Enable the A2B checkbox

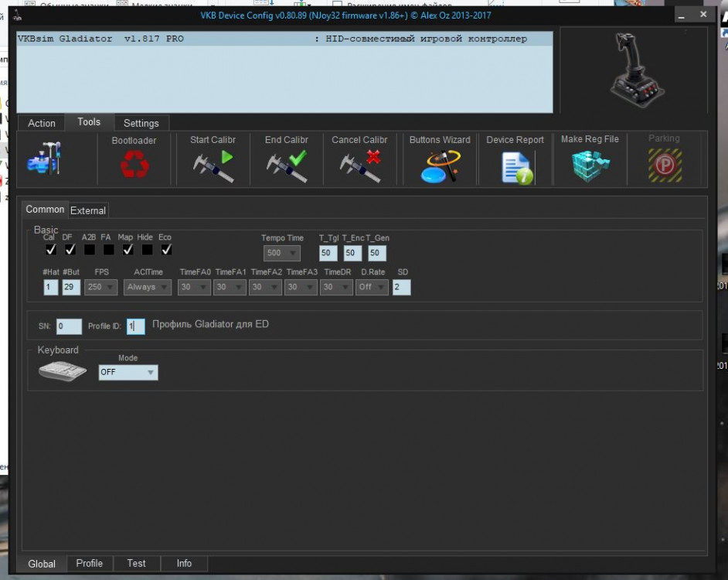(90, 250)
